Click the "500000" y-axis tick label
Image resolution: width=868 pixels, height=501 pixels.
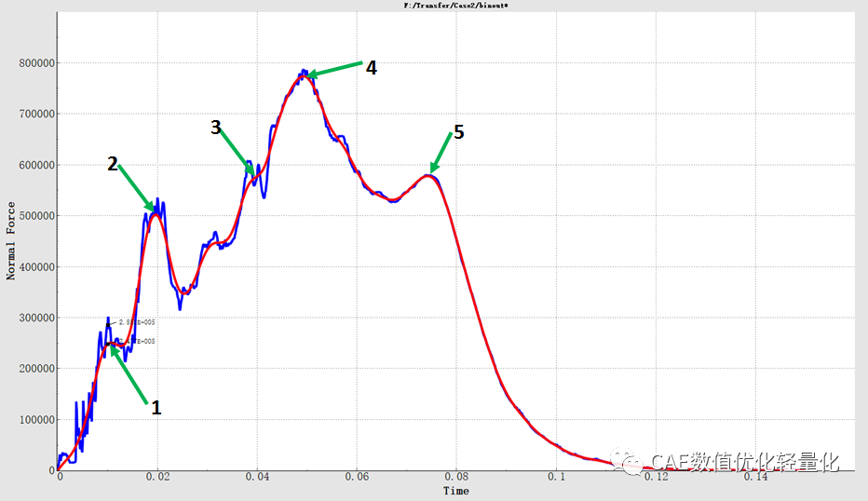coord(37,216)
